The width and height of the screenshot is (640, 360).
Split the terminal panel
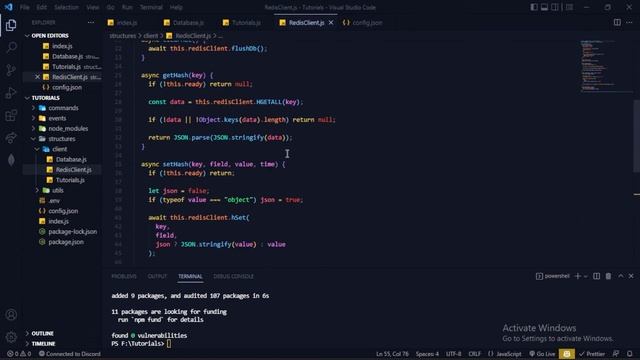point(596,276)
